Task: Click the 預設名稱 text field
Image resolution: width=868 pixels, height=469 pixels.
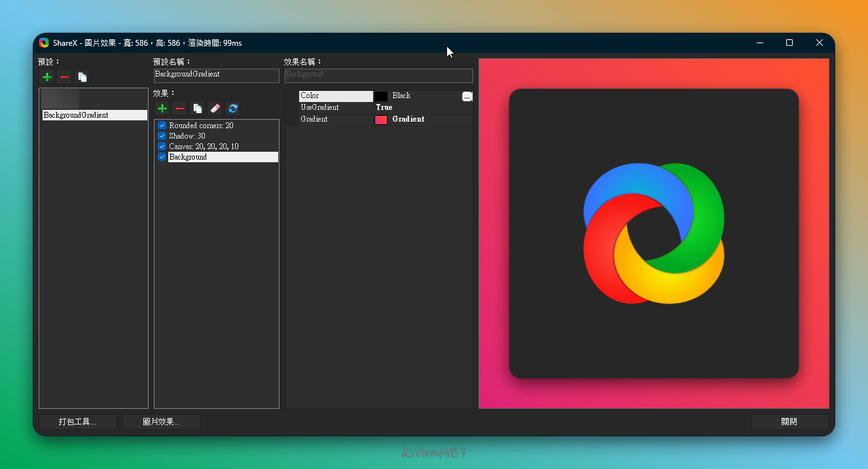Action: click(x=216, y=75)
